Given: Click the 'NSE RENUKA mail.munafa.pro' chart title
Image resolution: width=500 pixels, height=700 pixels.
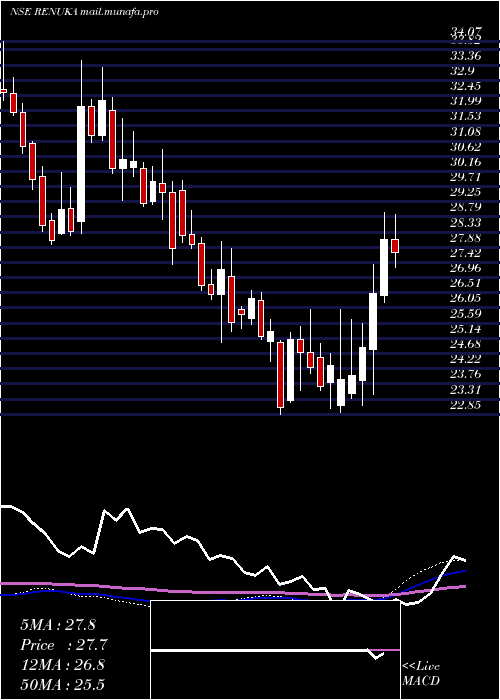Looking at the screenshot, I should pyautogui.click(x=84, y=12).
